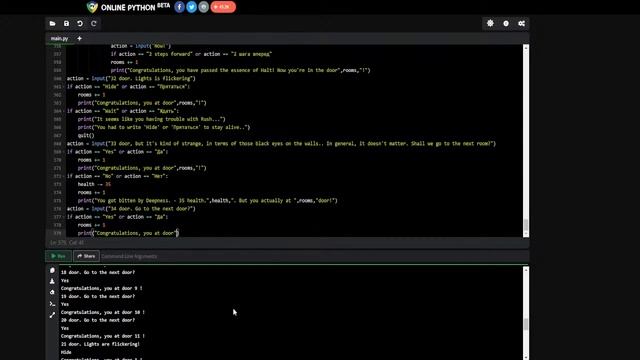The height and width of the screenshot is (360, 640).
Task: Click the expand console icon in sidebar
Action: click(52, 315)
